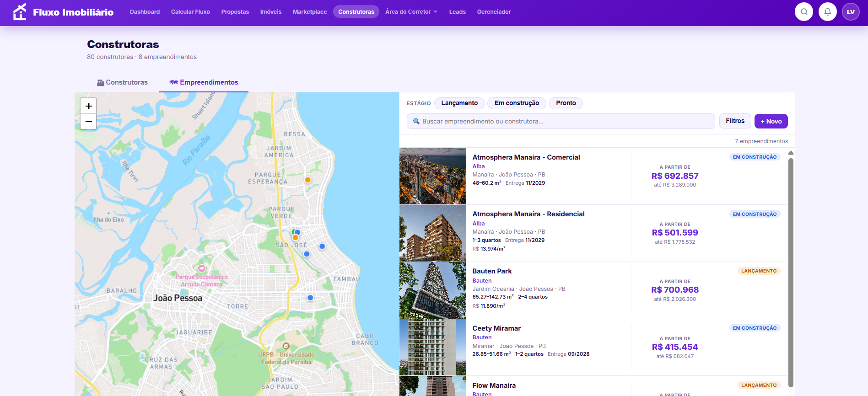
Task: Click the "7 empreendimentos" count text
Action: [761, 141]
